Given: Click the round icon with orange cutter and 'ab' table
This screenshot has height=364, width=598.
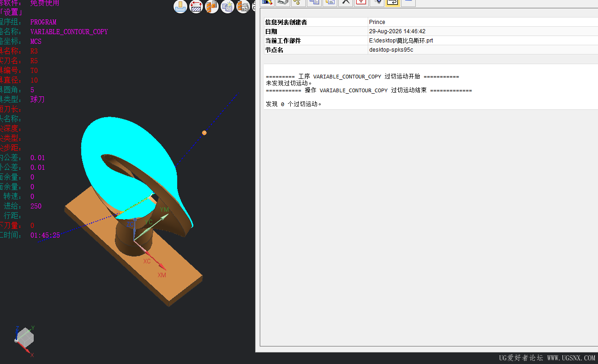Looking at the screenshot, I should [x=243, y=6].
